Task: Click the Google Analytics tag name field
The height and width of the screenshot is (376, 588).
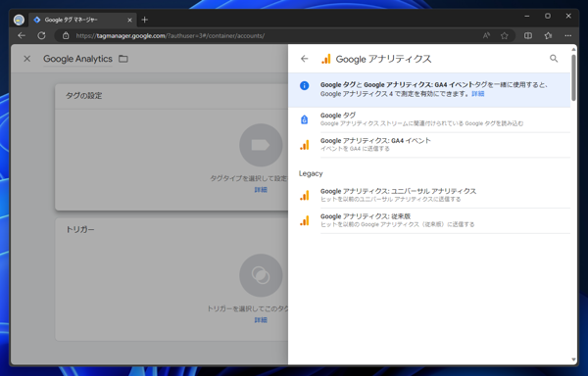Action: coord(77,59)
